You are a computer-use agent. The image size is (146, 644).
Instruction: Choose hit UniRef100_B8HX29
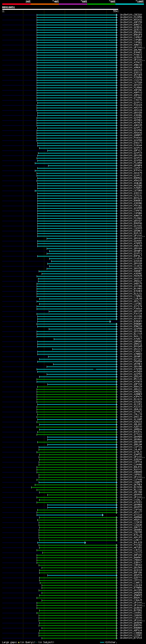click(131, 387)
